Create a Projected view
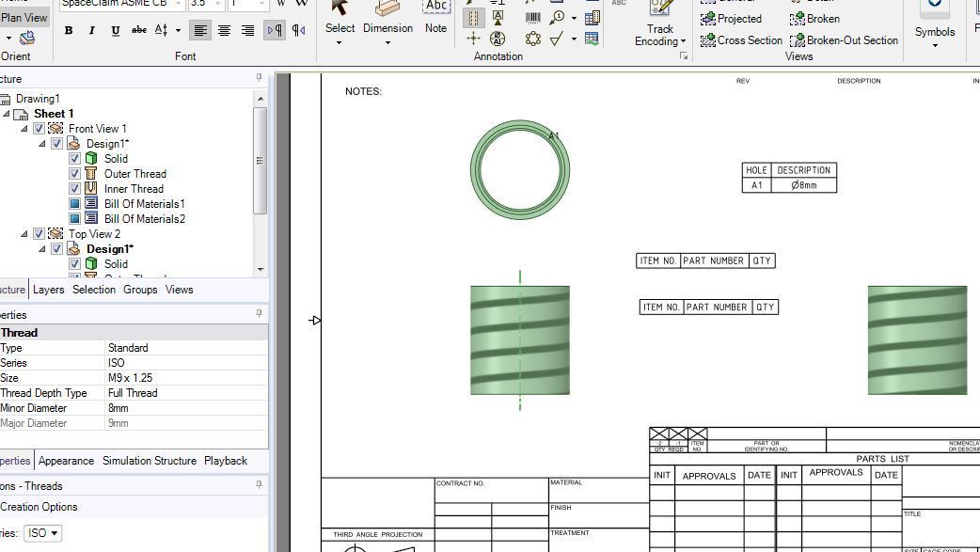This screenshot has height=552, width=980. point(731,19)
